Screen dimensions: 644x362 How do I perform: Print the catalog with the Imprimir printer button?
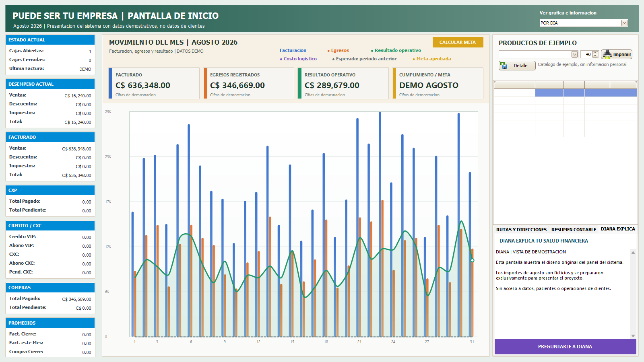[x=617, y=54]
